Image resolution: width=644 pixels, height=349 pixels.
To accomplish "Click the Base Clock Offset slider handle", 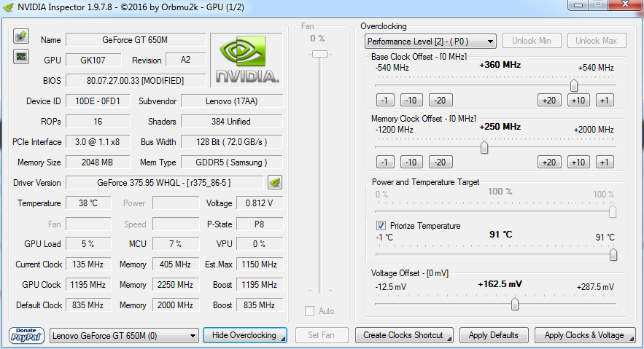I will (574, 85).
